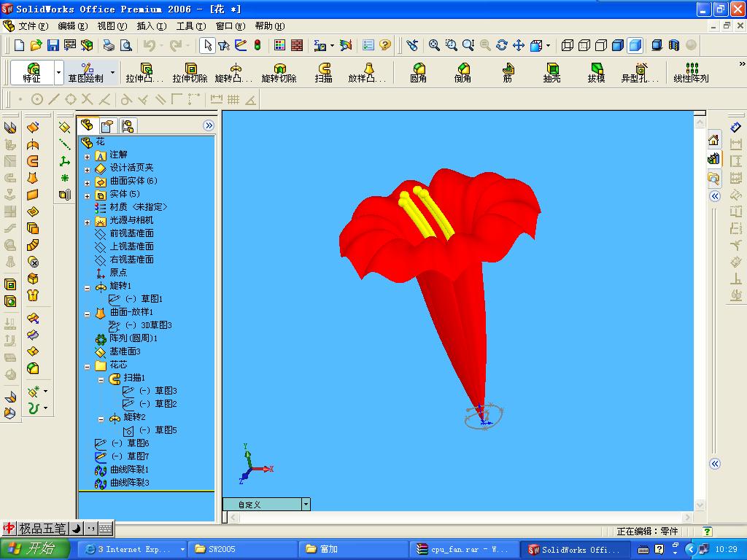Switch to SW2005 taskbar folder window
The image size is (747, 560).
point(243,549)
